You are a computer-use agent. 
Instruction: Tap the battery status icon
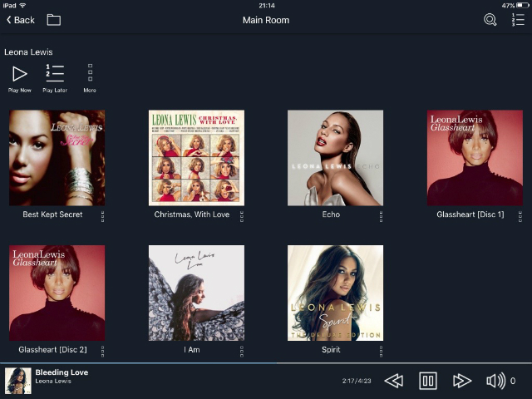click(x=523, y=6)
